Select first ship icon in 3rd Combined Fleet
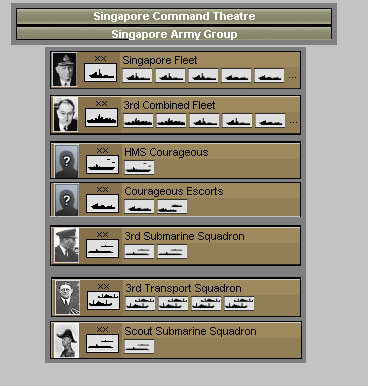 [x=138, y=121]
